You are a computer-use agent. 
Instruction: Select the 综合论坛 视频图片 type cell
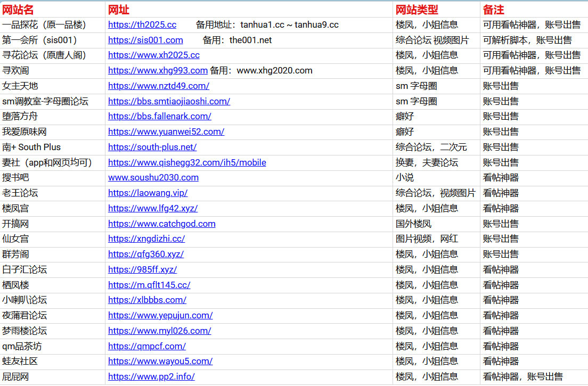[x=436, y=40]
